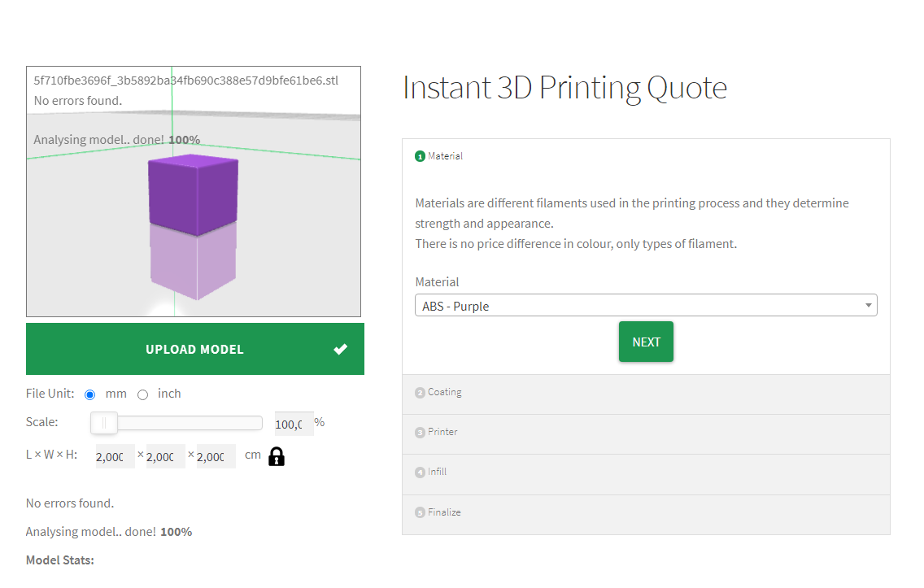
Task: Expand the Printer section
Action: click(646, 434)
